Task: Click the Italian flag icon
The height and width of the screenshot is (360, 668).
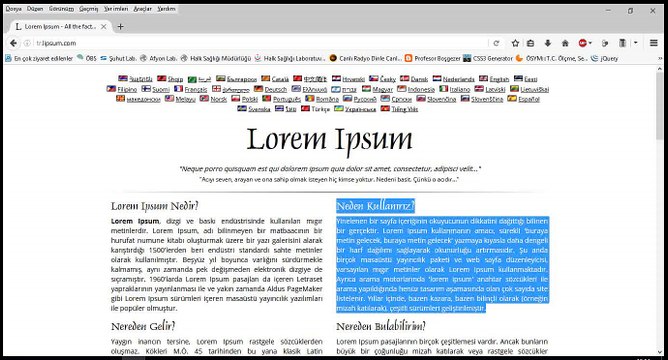Action: click(443, 89)
